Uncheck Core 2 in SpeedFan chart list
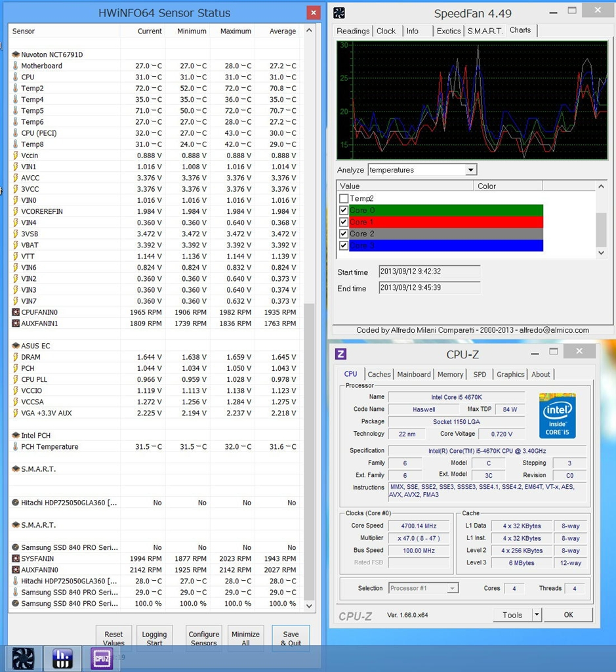 coord(343,234)
